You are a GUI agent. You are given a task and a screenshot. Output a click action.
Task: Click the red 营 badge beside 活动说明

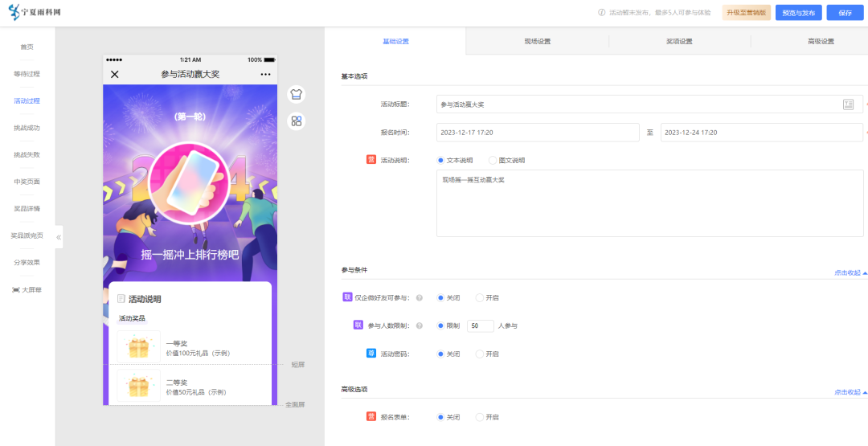pyautogui.click(x=371, y=159)
